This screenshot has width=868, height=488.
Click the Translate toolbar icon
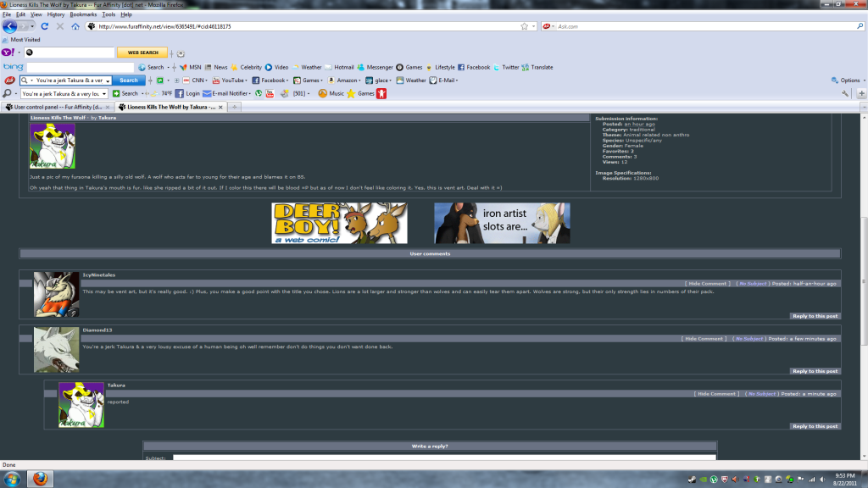click(537, 67)
